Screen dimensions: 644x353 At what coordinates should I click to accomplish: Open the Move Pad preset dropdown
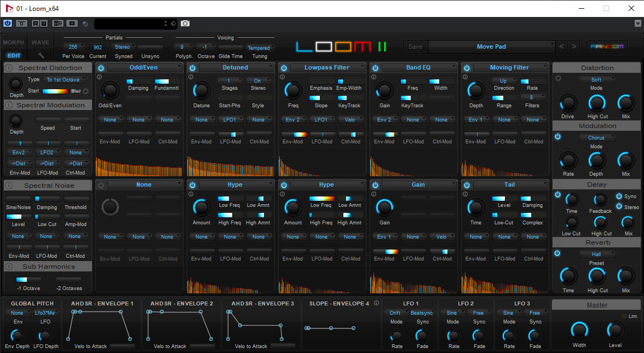click(491, 47)
